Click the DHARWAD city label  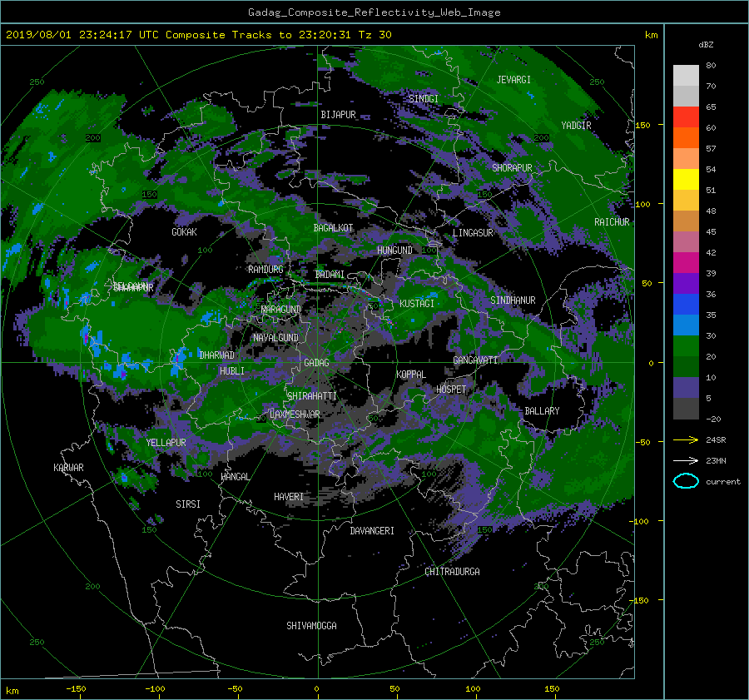point(217,355)
